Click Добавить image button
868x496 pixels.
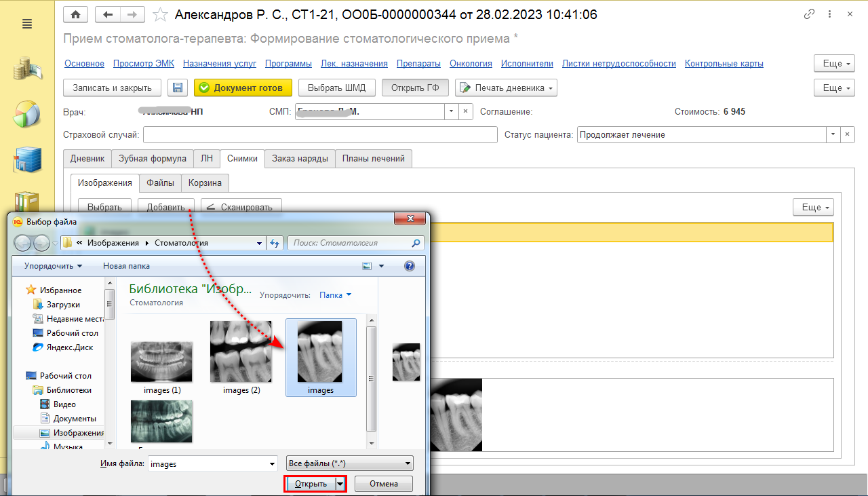tap(166, 208)
